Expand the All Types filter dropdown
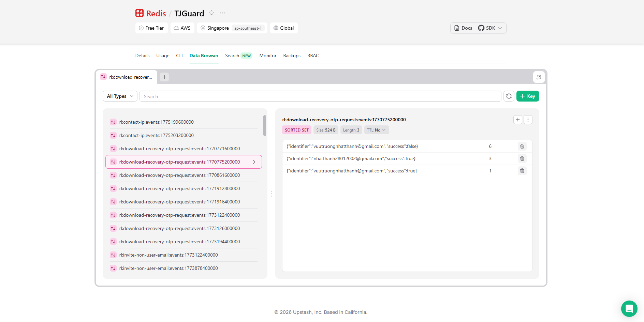644x322 pixels. tap(120, 96)
